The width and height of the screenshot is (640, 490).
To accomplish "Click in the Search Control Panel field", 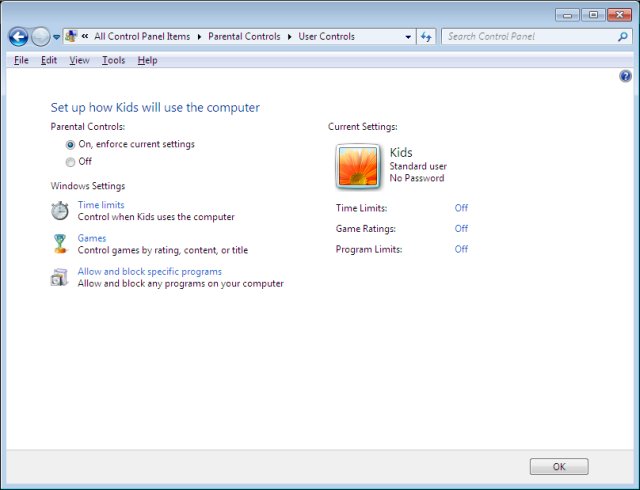I will click(529, 36).
